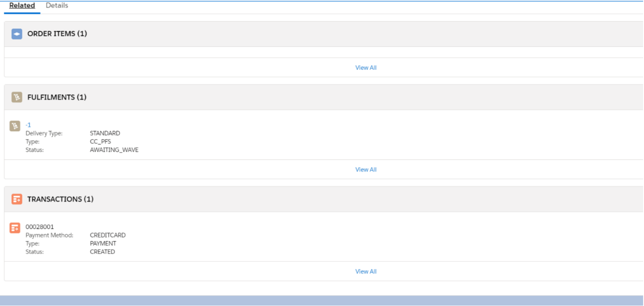View All transactions

tap(366, 271)
